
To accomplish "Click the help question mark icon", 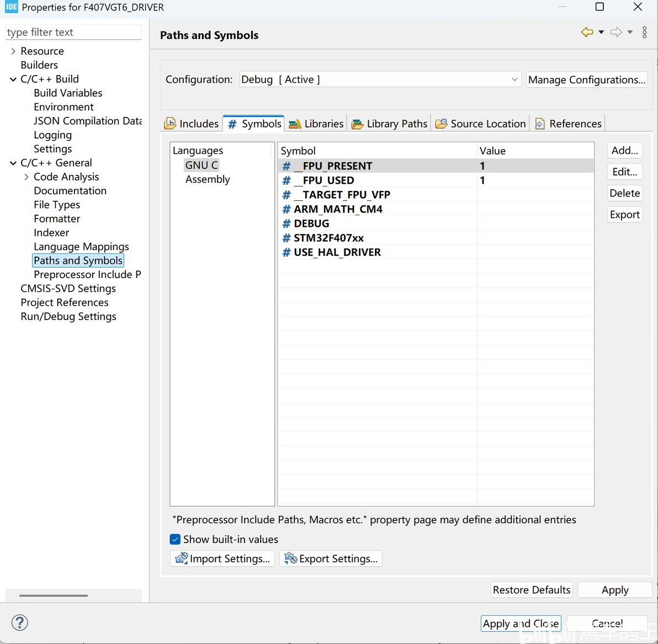I will click(20, 622).
